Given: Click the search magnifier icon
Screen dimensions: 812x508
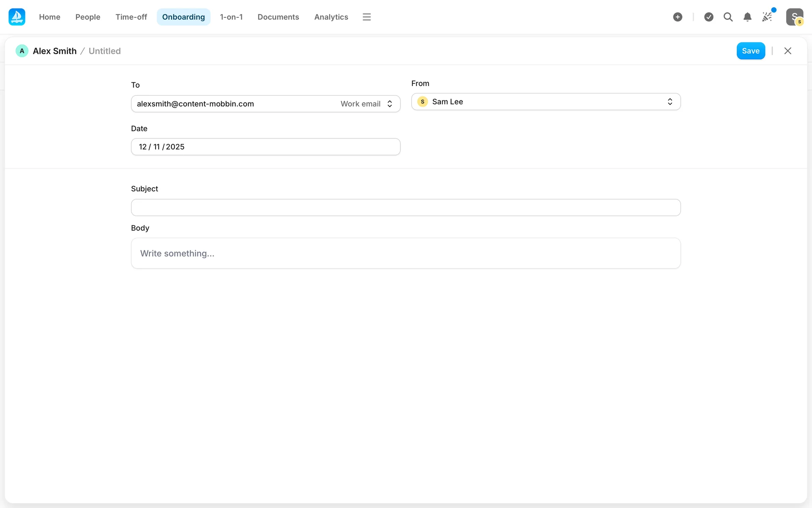Looking at the screenshot, I should pyautogui.click(x=728, y=17).
